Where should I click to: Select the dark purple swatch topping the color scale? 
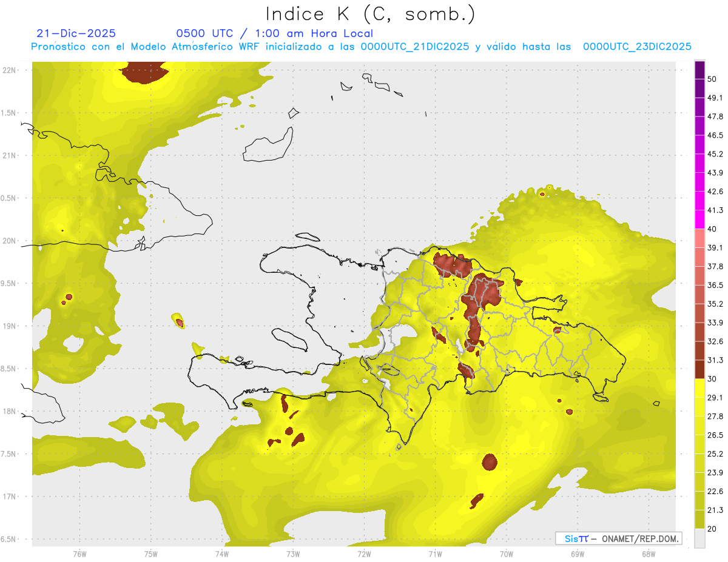point(699,70)
